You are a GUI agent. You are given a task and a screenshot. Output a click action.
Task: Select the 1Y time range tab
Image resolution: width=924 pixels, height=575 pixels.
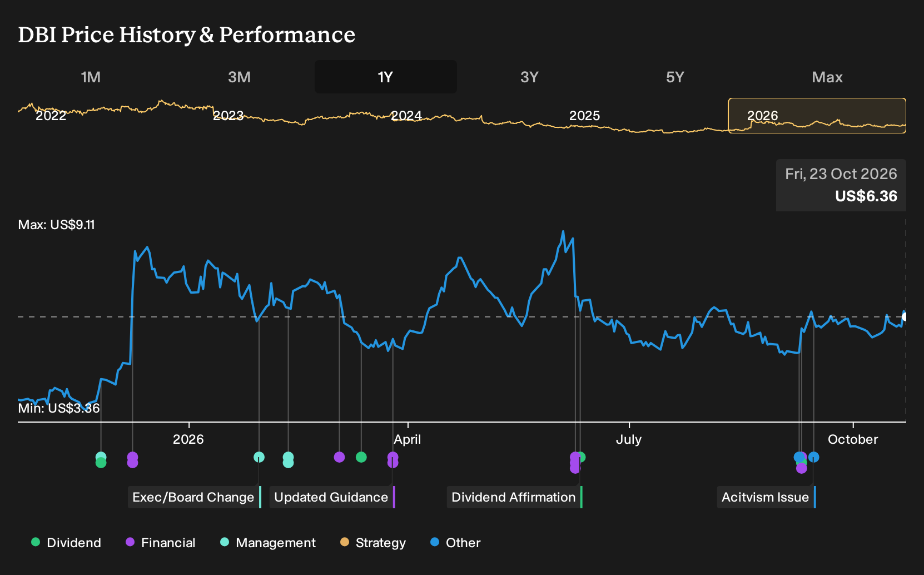(x=386, y=77)
